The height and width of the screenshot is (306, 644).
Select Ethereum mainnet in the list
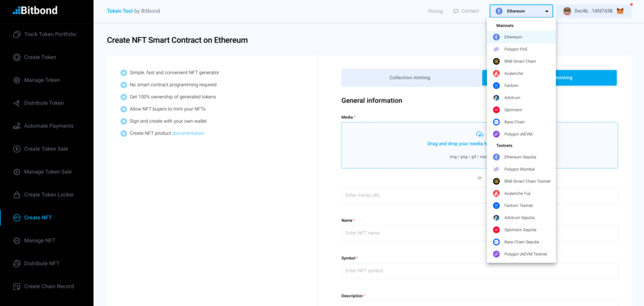[521, 37]
